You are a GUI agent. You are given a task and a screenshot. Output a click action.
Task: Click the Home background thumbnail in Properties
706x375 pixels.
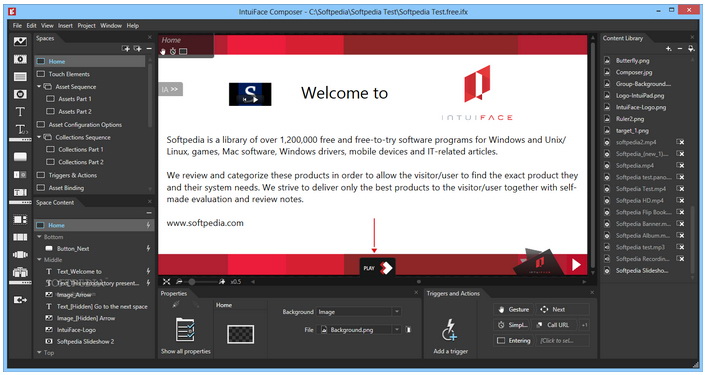[240, 334]
